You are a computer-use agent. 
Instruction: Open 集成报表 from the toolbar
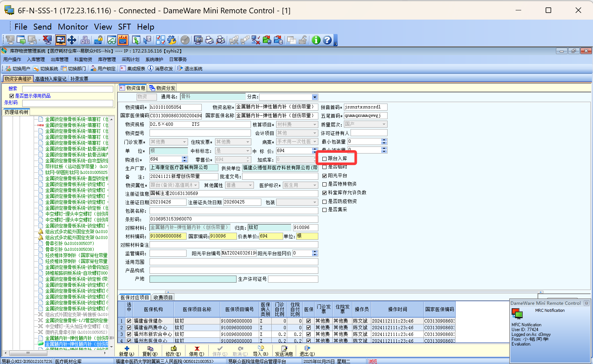(132, 68)
